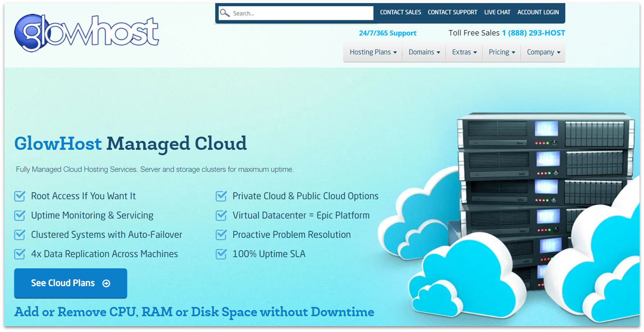The image size is (644, 332).
Task: Click checkmark icon beside Virtual Datacenter
Action: [x=221, y=215]
